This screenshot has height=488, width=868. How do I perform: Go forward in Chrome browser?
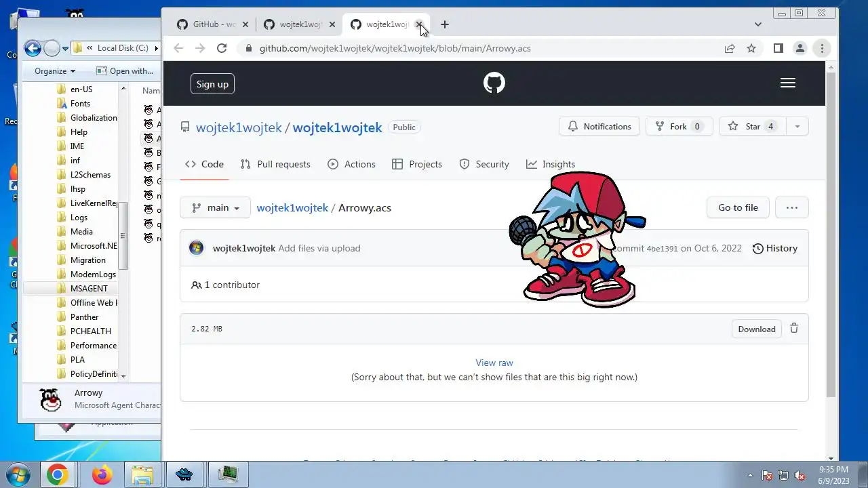pos(199,48)
